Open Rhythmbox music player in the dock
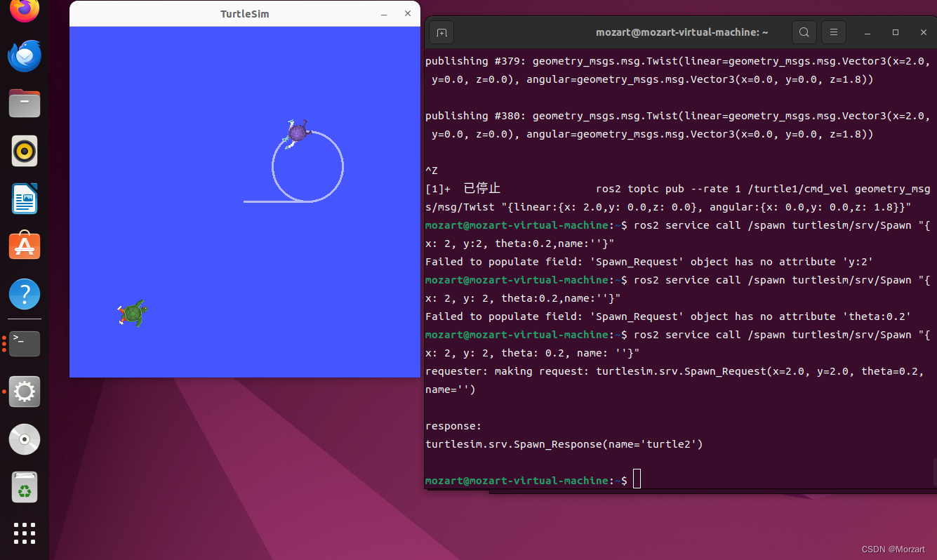Screen dimensions: 937x560 tap(25, 151)
